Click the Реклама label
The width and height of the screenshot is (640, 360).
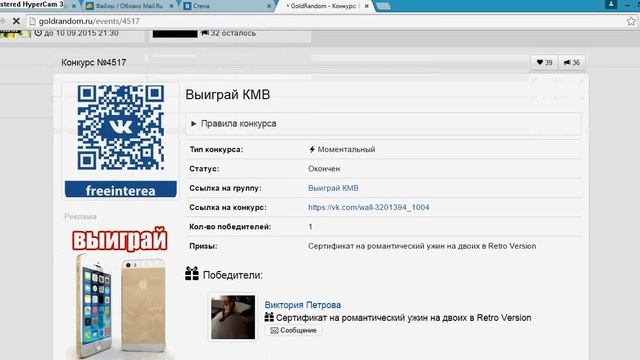point(80,217)
